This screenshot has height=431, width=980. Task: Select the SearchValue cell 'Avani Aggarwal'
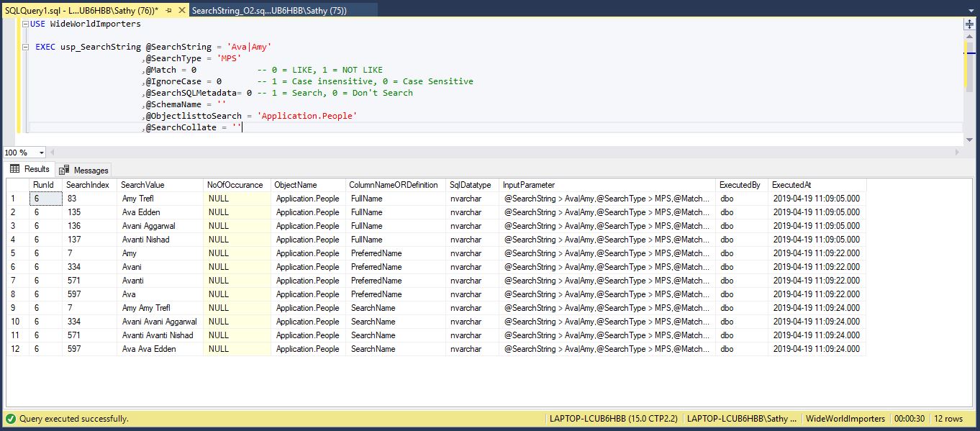coord(160,226)
